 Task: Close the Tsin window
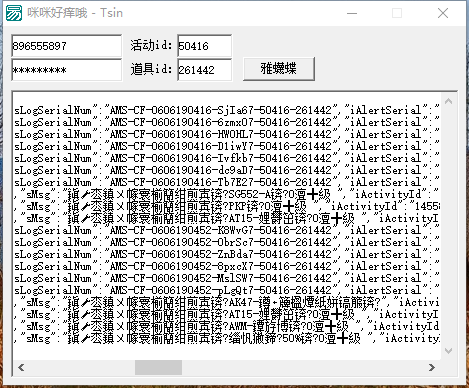(443, 13)
